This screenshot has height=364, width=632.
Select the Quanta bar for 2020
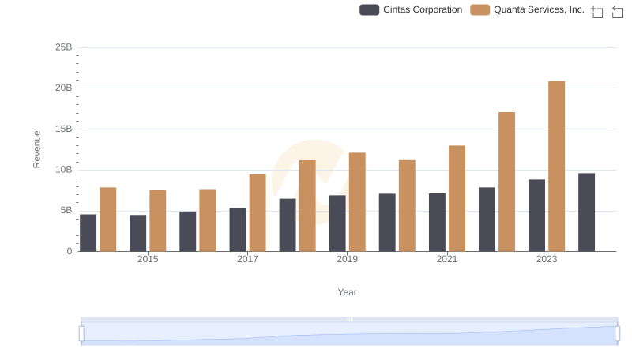pyautogui.click(x=407, y=206)
